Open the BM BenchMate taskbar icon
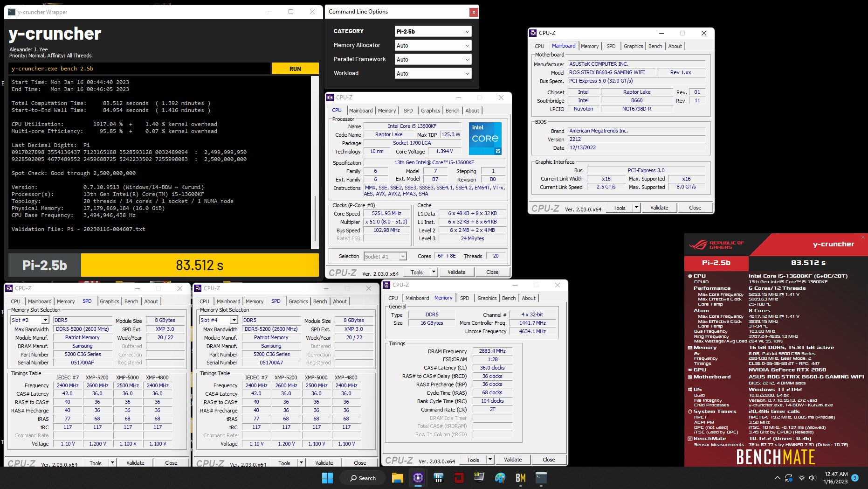The height and width of the screenshot is (489, 868). click(520, 478)
